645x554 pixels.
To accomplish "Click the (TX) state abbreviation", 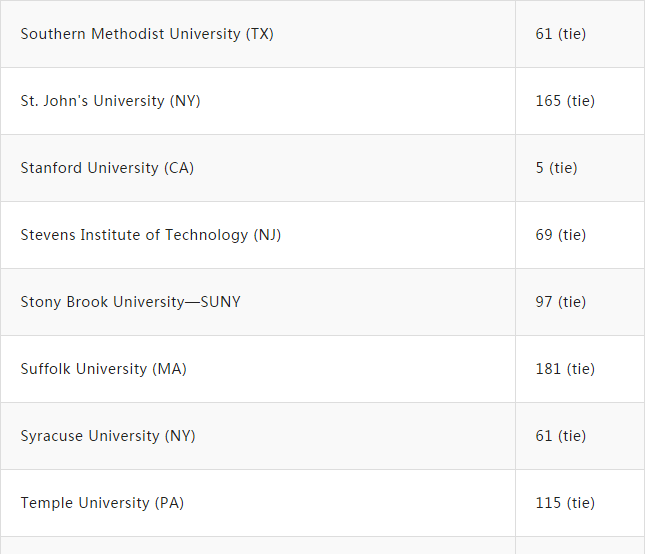I will tap(259, 34).
